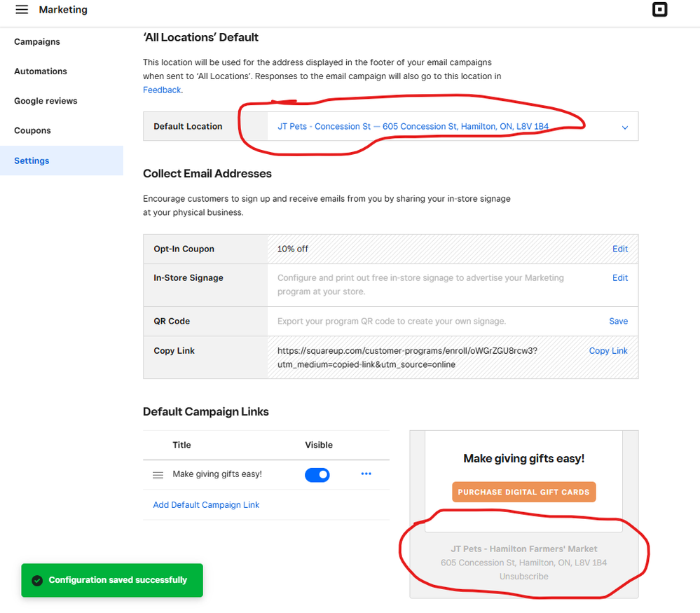Edit the In-Store Signage

[620, 278]
